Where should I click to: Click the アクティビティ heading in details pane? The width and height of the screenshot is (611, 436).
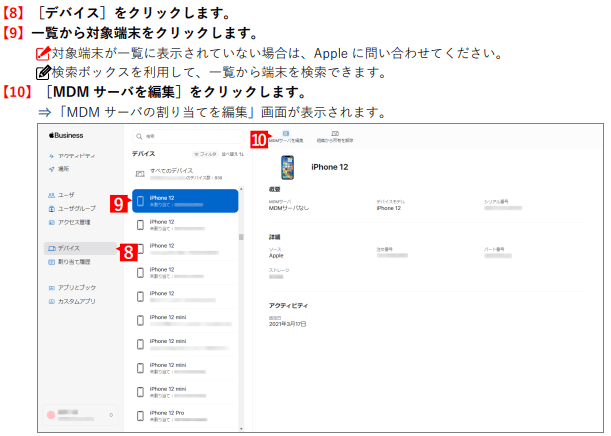tap(288, 305)
